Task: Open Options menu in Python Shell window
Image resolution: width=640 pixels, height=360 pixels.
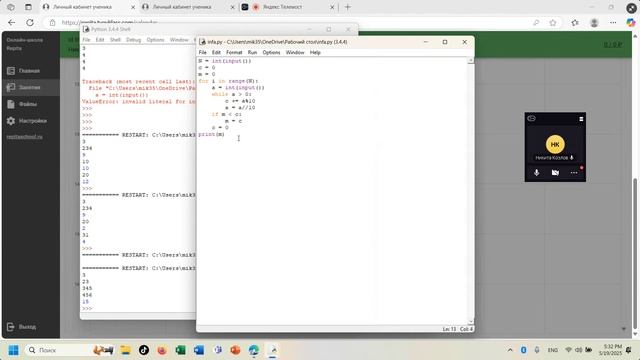Action: (155, 40)
